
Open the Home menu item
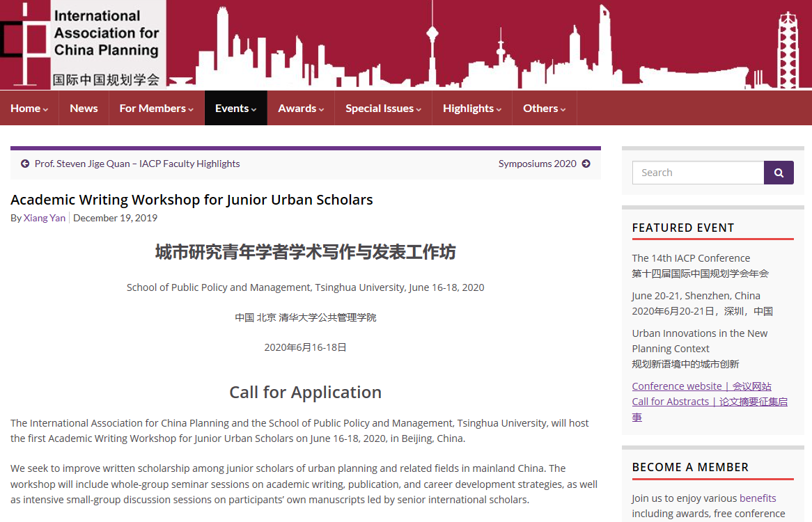coord(29,108)
